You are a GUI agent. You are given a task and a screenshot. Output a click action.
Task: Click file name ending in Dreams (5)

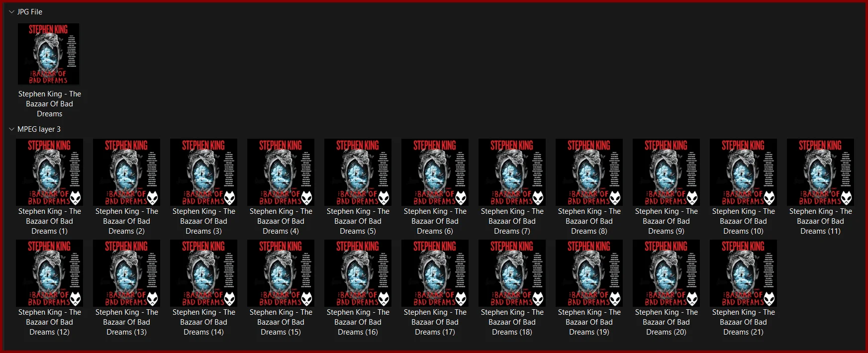coord(358,221)
